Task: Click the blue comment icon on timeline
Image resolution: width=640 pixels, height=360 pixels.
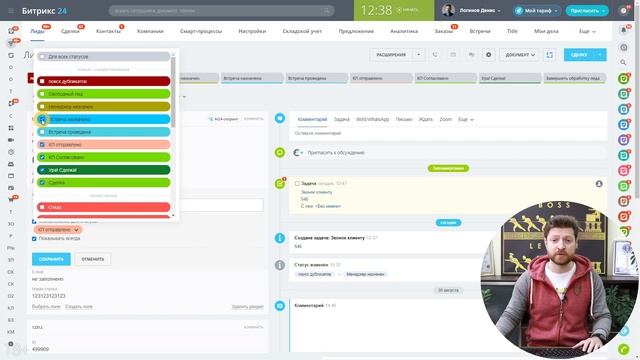Action: coord(280,118)
